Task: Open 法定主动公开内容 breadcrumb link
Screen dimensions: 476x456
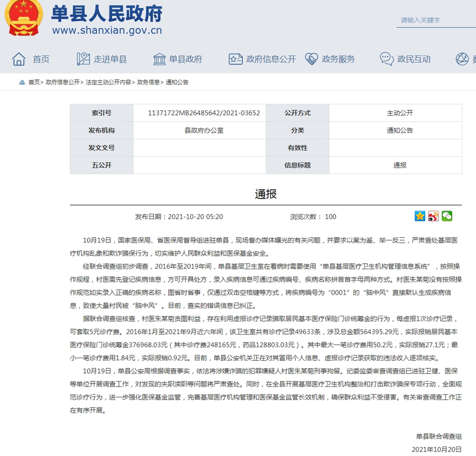Action: pos(108,82)
